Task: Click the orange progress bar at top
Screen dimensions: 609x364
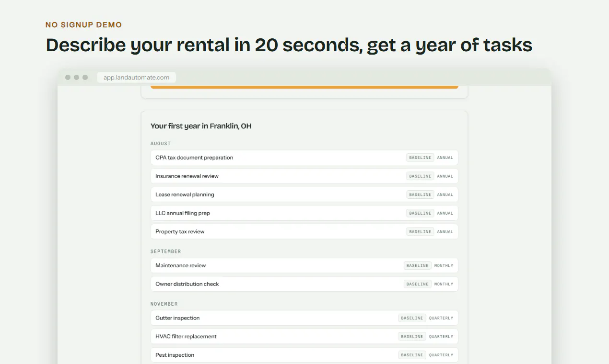Action: click(304, 87)
